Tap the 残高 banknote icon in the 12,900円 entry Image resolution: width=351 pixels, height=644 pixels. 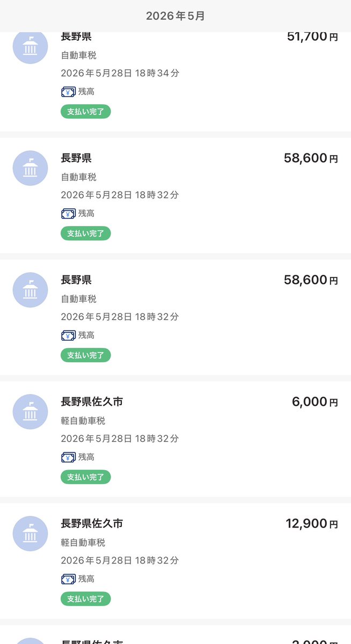(x=68, y=579)
